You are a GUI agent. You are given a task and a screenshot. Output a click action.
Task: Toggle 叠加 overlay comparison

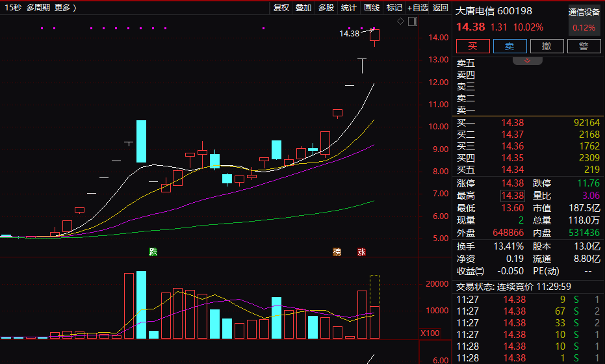point(303,8)
